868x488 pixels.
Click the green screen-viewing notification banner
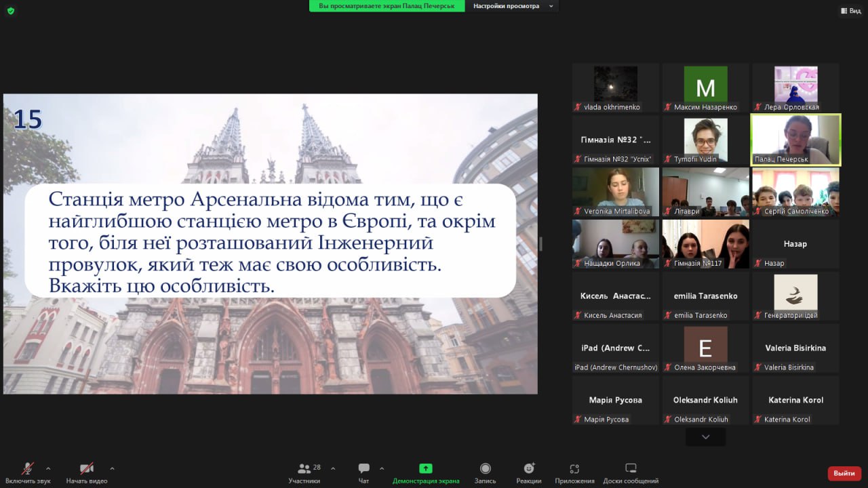[387, 6]
